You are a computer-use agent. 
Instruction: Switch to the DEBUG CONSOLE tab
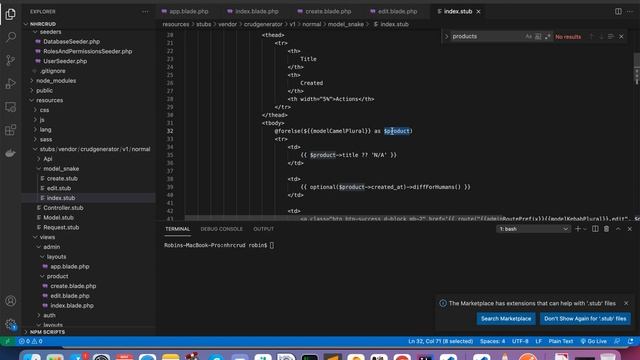(x=221, y=229)
